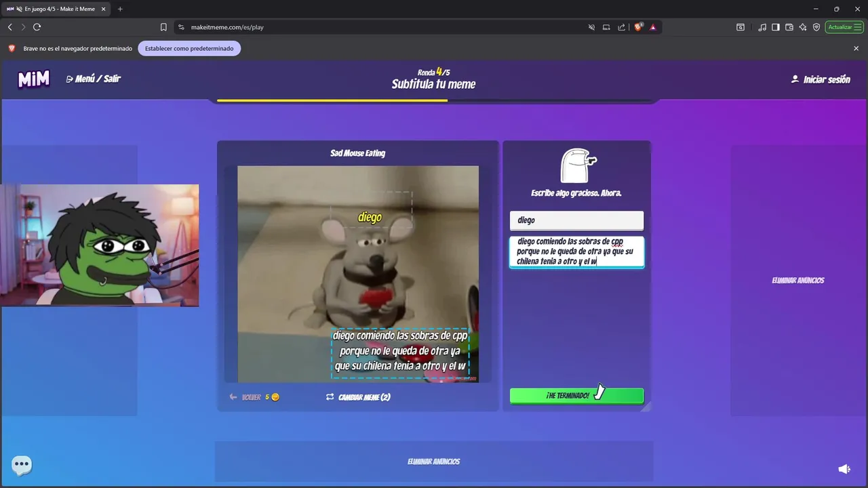Click 'ELIMINAR ANUNCIOS' in bottom banner
Image resolution: width=868 pixels, height=488 pixels.
(x=434, y=462)
